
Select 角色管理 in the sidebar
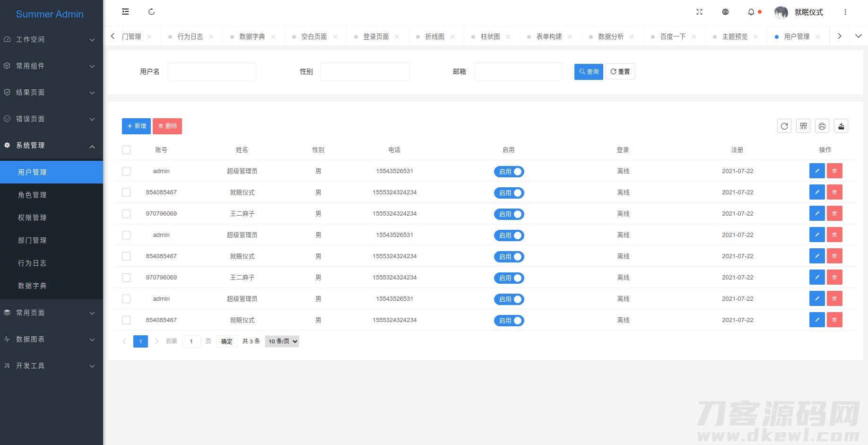point(32,194)
